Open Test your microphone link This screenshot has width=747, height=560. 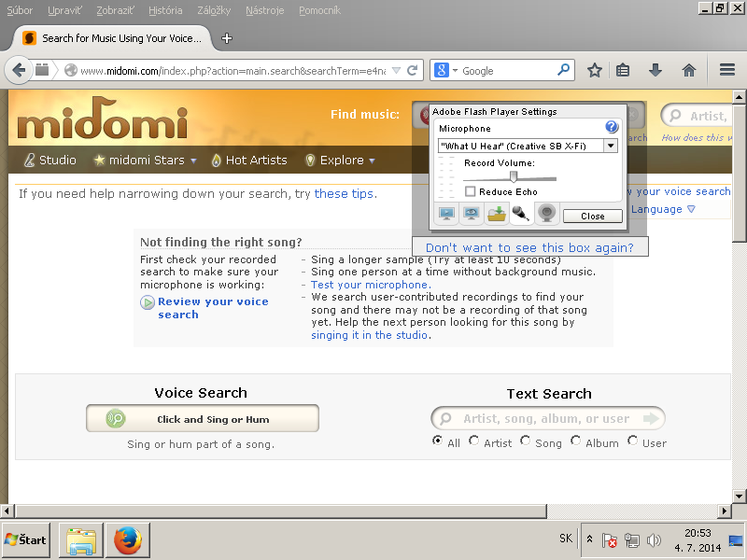pos(371,285)
